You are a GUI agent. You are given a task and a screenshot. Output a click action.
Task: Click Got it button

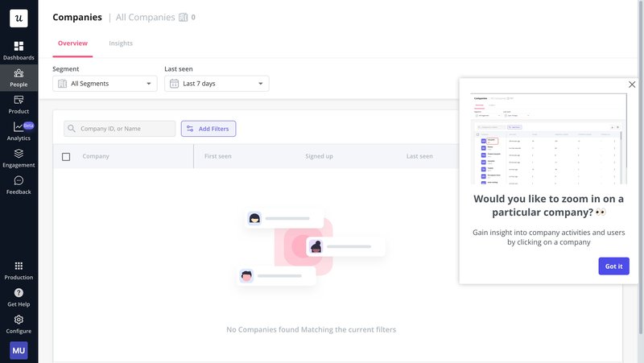[613, 266]
